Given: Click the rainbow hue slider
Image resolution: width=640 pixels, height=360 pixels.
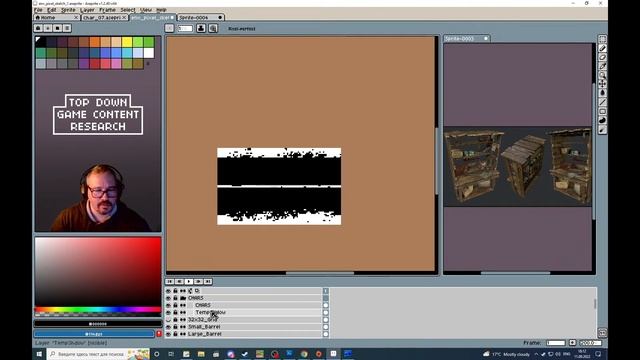Looking at the screenshot, I should [98, 310].
